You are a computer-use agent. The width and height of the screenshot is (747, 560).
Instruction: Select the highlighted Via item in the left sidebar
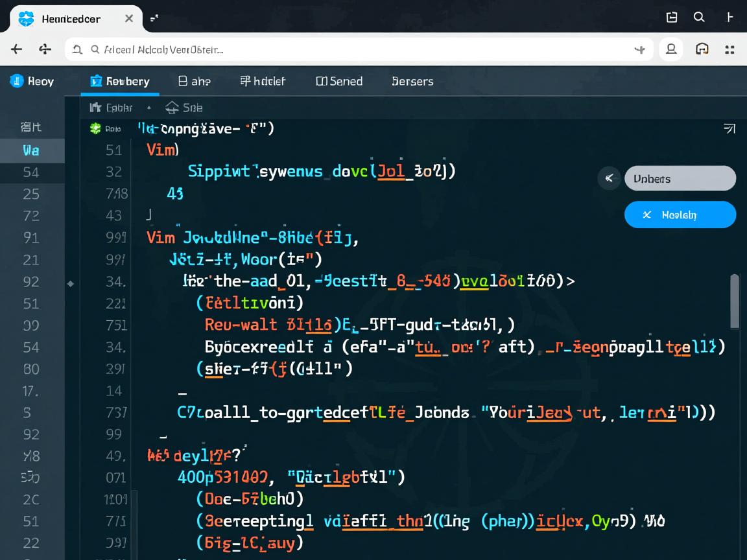point(31,150)
